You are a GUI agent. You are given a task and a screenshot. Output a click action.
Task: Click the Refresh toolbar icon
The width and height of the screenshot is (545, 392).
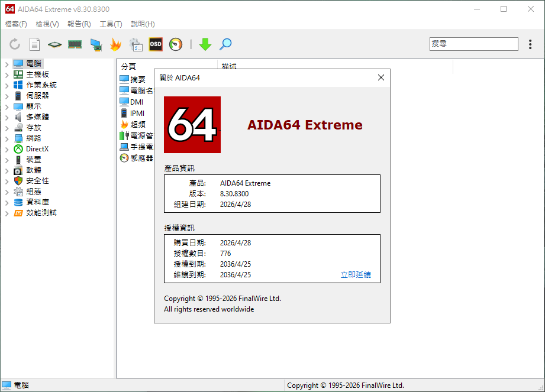15,44
